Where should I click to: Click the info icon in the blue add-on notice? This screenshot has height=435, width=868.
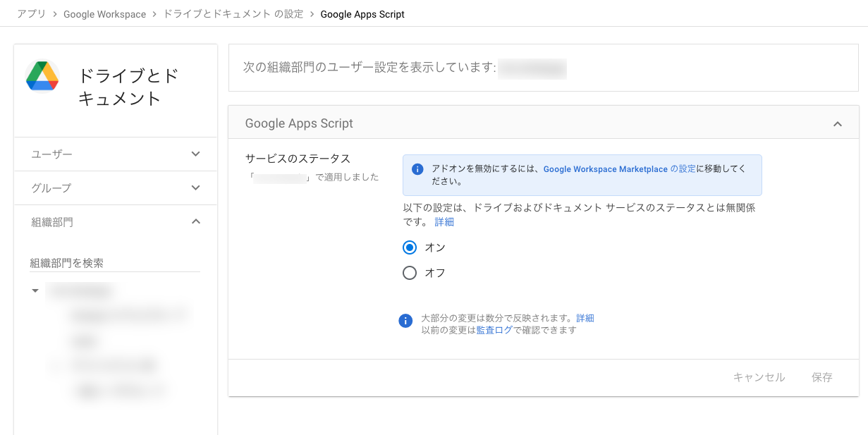pos(417,169)
